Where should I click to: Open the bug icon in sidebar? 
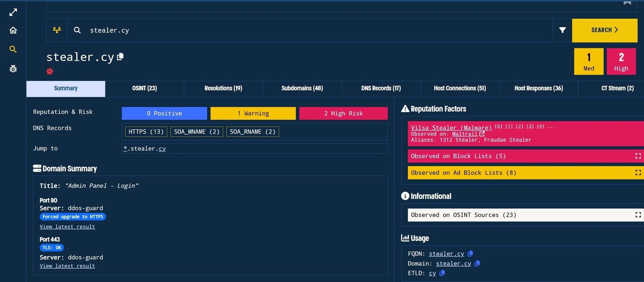13,69
